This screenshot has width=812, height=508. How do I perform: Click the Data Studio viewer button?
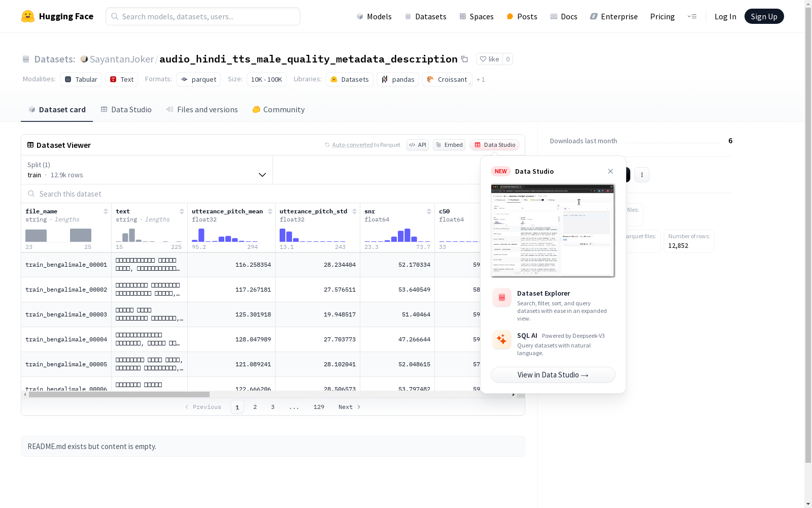[494, 145]
